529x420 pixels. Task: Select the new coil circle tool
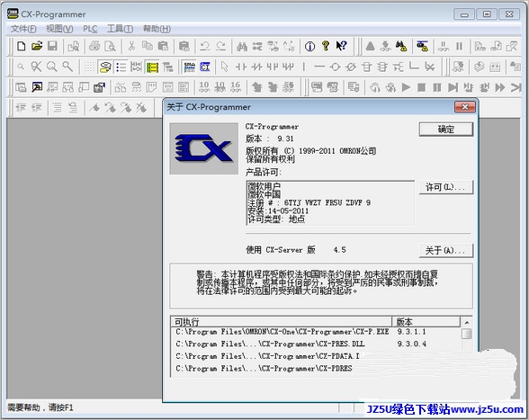(x=335, y=67)
